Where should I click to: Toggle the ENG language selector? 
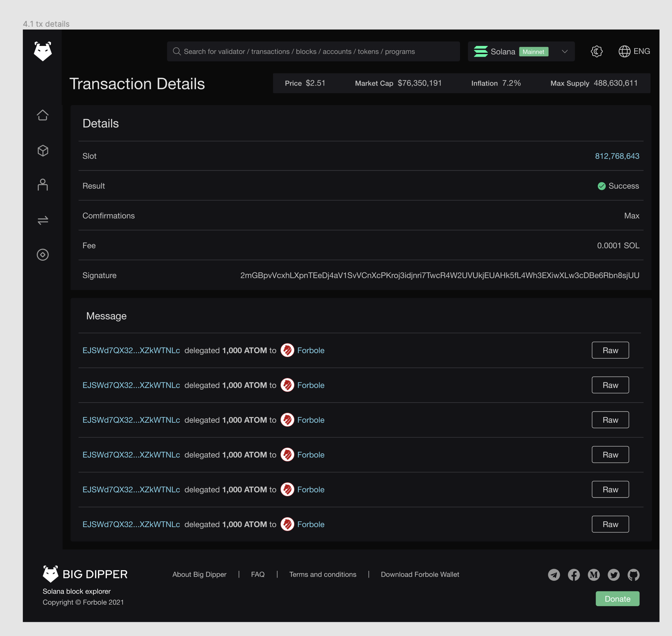tap(634, 51)
